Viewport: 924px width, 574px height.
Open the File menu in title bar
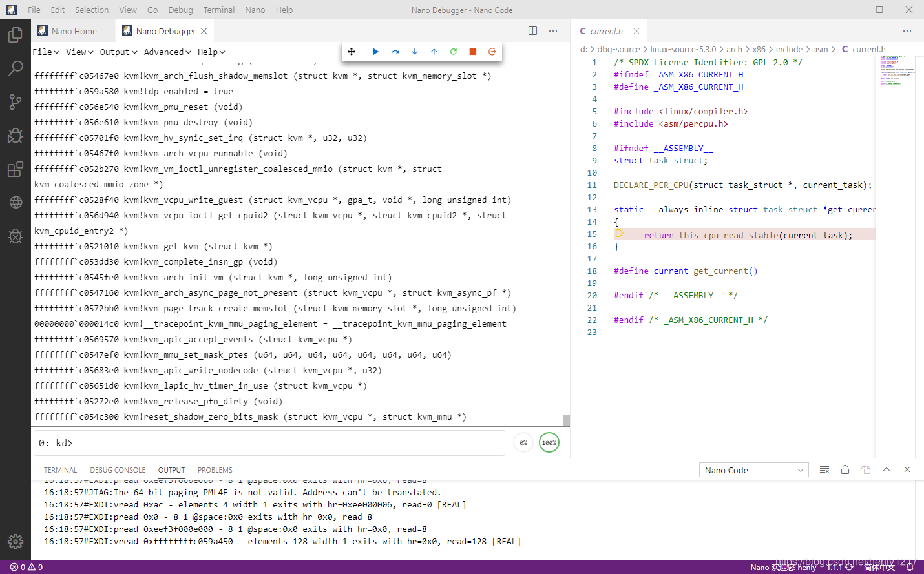click(x=34, y=10)
